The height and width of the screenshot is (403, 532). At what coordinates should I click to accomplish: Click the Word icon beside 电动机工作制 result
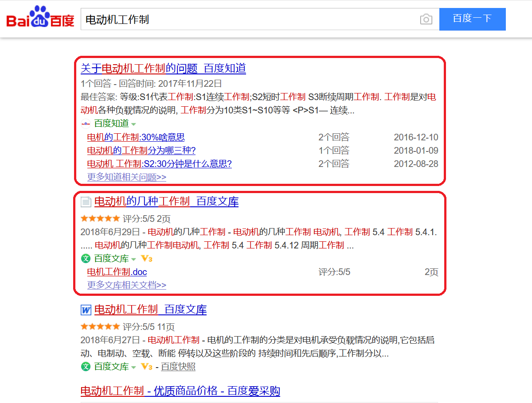coord(86,310)
